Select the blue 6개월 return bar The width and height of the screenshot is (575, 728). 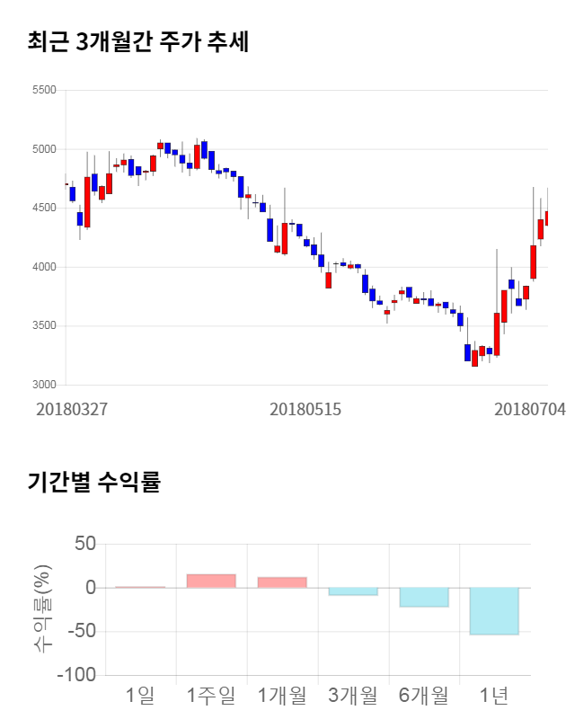424,597
